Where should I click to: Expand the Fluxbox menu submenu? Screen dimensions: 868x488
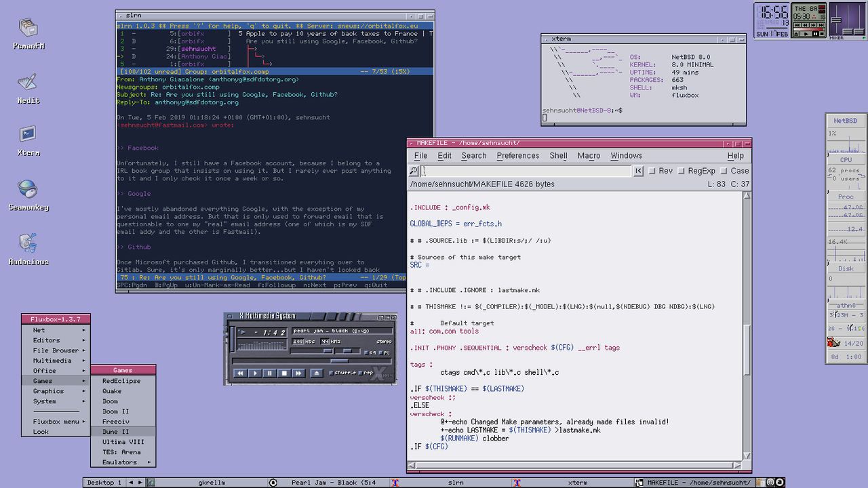click(56, 422)
